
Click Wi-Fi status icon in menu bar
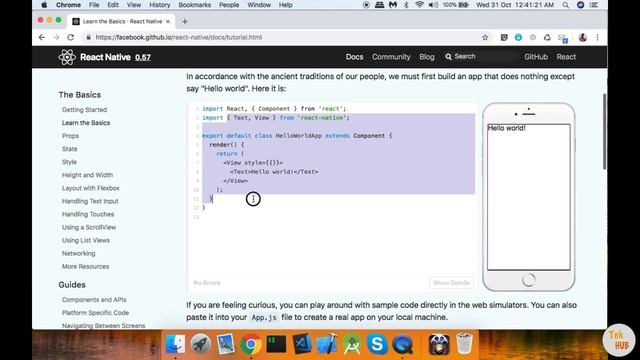point(419,5)
